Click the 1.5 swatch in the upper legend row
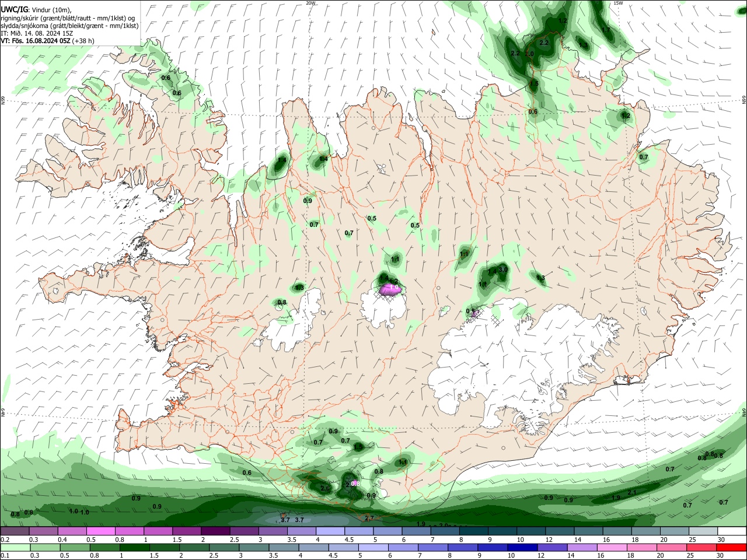The height and width of the screenshot is (560, 747). pos(187,531)
